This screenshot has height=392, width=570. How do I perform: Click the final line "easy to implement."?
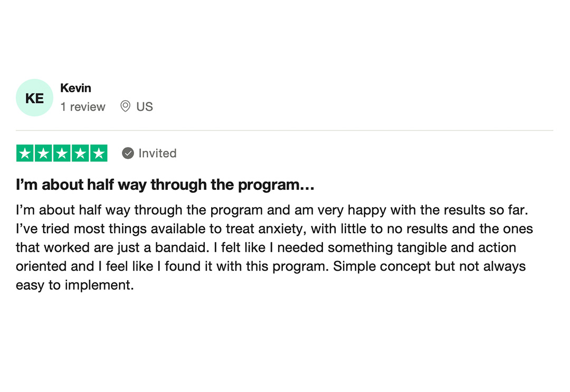click(x=75, y=285)
